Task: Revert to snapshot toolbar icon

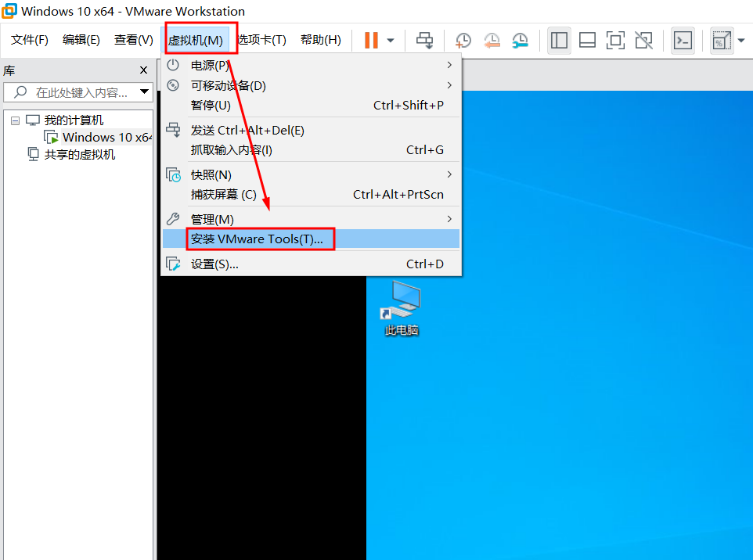Action: [x=492, y=41]
